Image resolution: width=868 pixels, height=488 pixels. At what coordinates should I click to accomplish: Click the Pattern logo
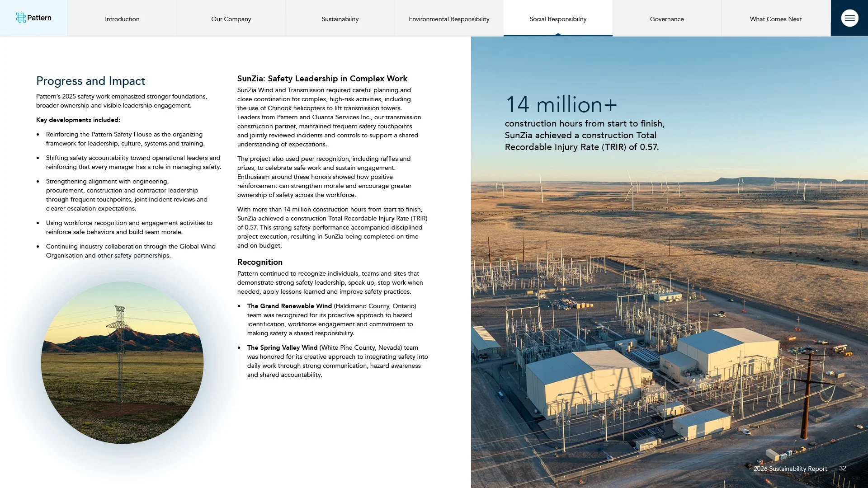(34, 18)
